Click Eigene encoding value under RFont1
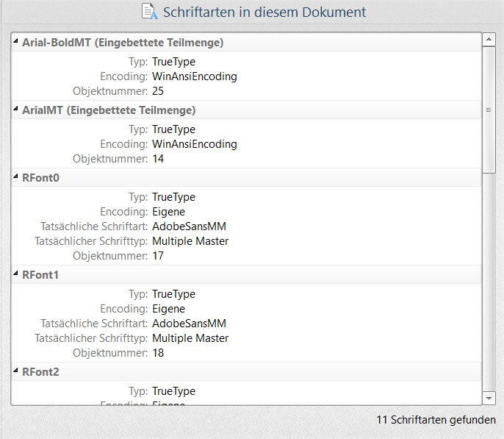Image resolution: width=504 pixels, height=439 pixels. pos(168,309)
